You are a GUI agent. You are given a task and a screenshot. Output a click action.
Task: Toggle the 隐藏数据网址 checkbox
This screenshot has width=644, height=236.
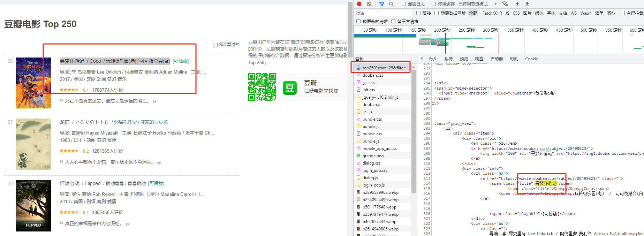click(x=437, y=13)
